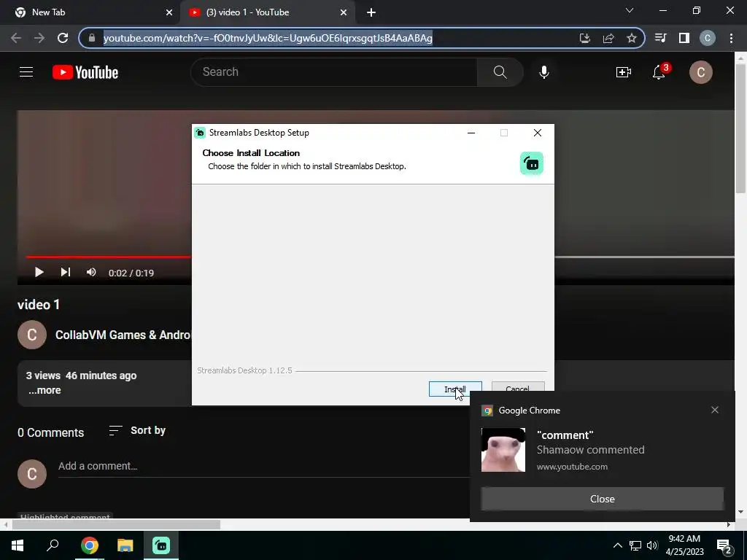Click the video 1 title text
This screenshot has height=560, width=747.
point(39,305)
